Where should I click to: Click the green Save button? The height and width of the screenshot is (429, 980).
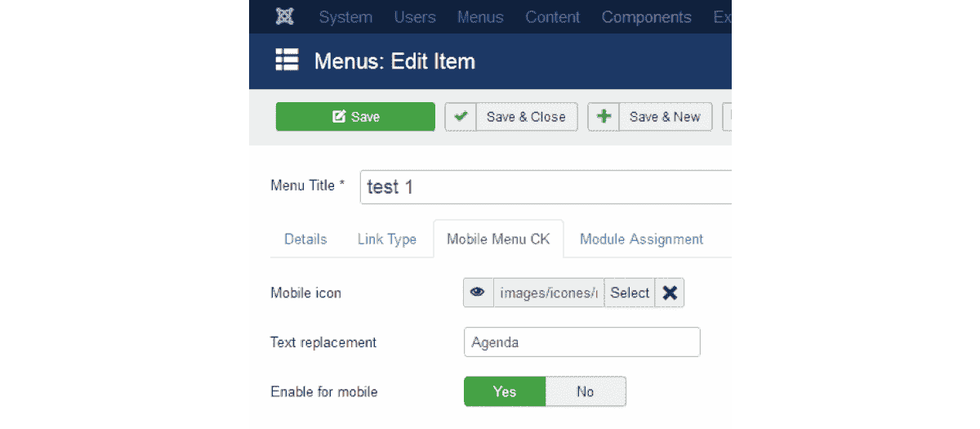tap(355, 117)
